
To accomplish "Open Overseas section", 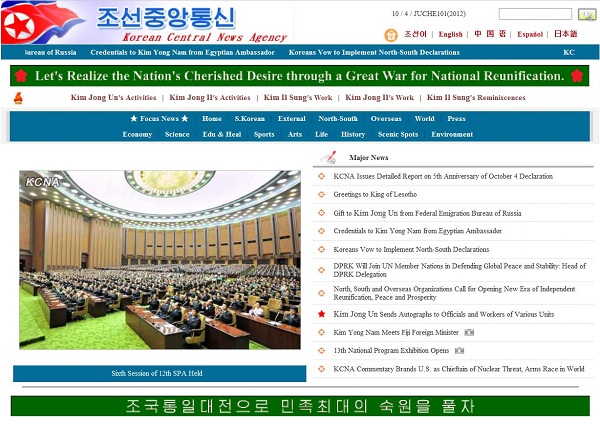I will click(386, 119).
